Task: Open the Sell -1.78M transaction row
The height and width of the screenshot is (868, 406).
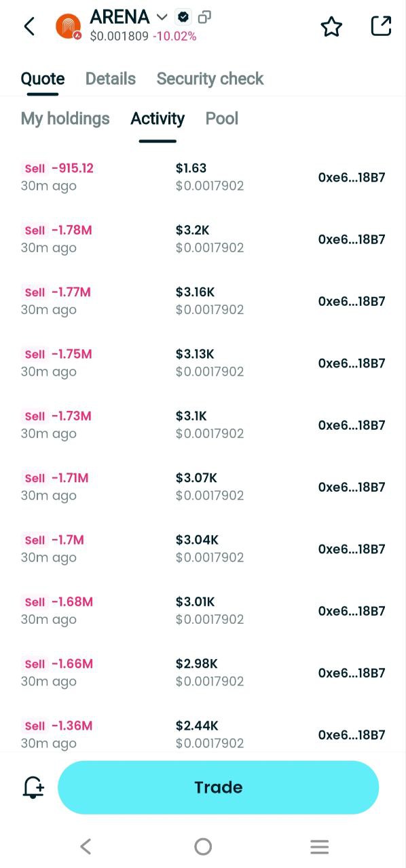Action: tap(203, 239)
